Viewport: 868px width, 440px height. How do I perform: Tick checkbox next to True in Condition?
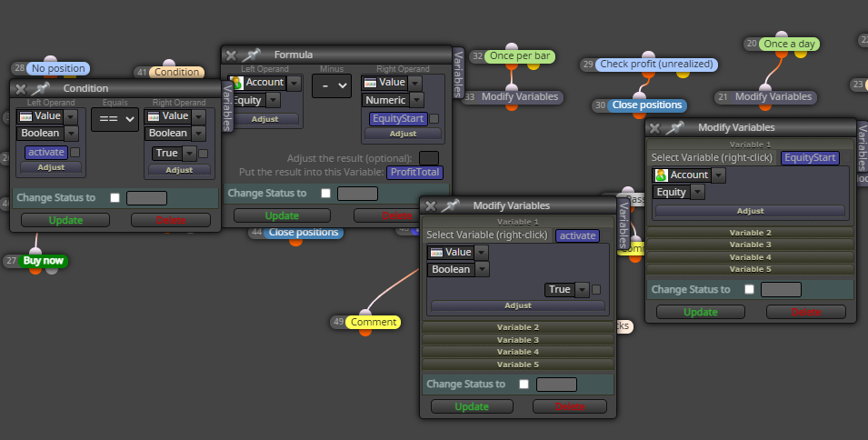204,154
